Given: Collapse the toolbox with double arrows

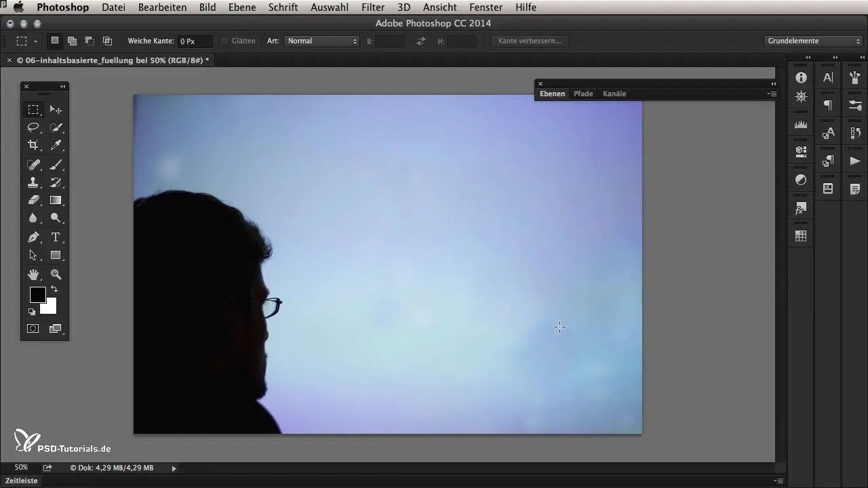Looking at the screenshot, I should [x=62, y=86].
